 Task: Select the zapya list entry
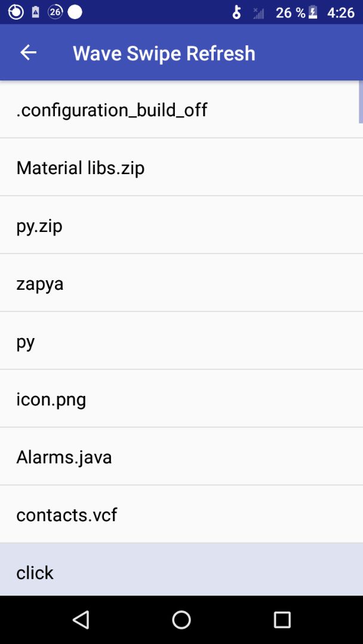coord(179,283)
